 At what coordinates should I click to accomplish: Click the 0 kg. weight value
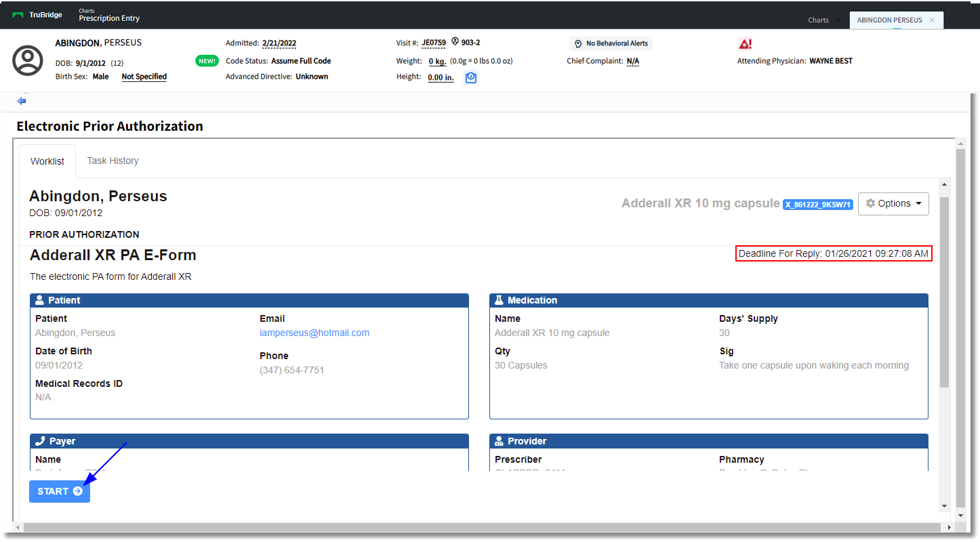pyautogui.click(x=437, y=61)
